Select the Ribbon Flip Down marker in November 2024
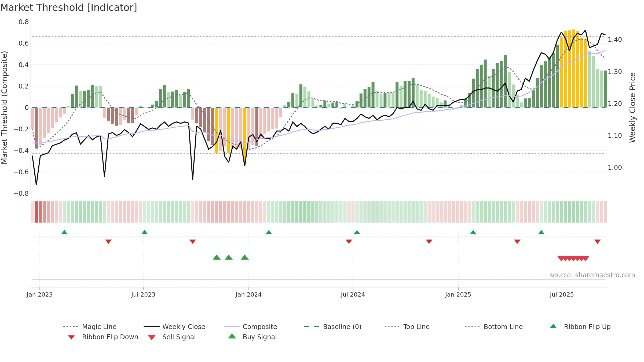 (429, 242)
